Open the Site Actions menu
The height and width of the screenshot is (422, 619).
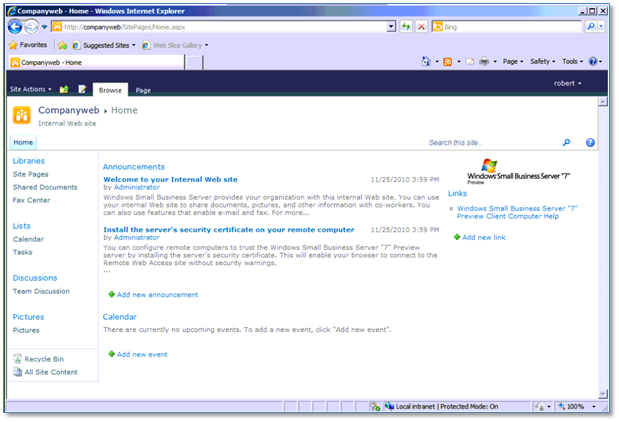(30, 90)
